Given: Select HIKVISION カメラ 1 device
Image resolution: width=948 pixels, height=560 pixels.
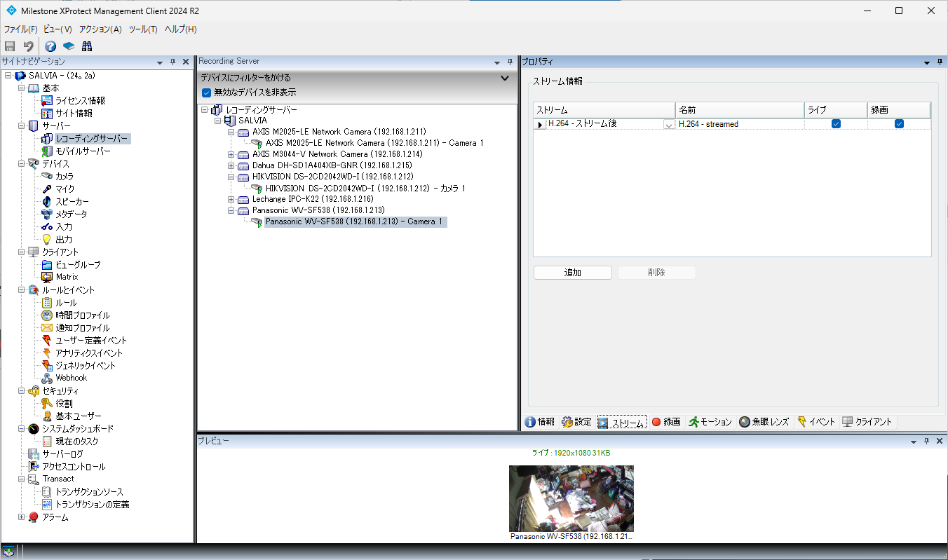Looking at the screenshot, I should tap(365, 189).
